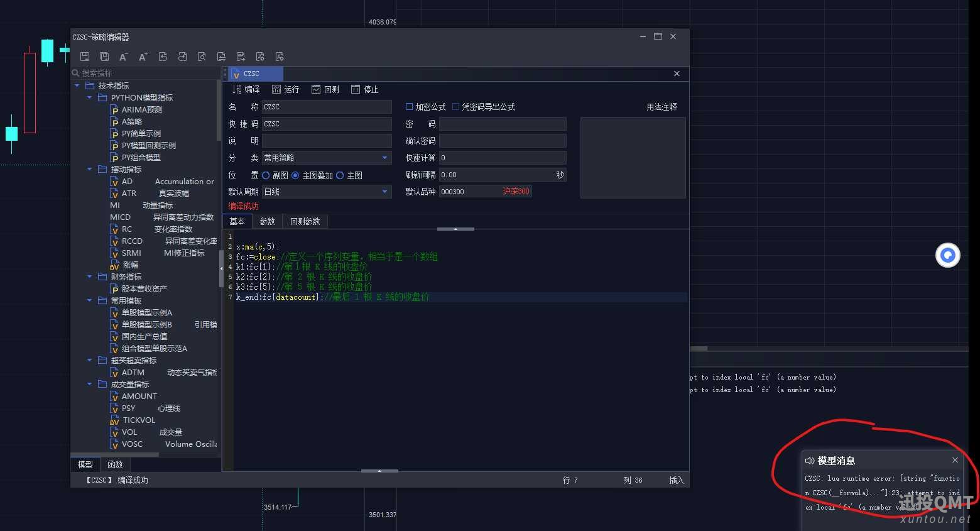Collapse the 超买超卖指标 folder

tap(89, 360)
